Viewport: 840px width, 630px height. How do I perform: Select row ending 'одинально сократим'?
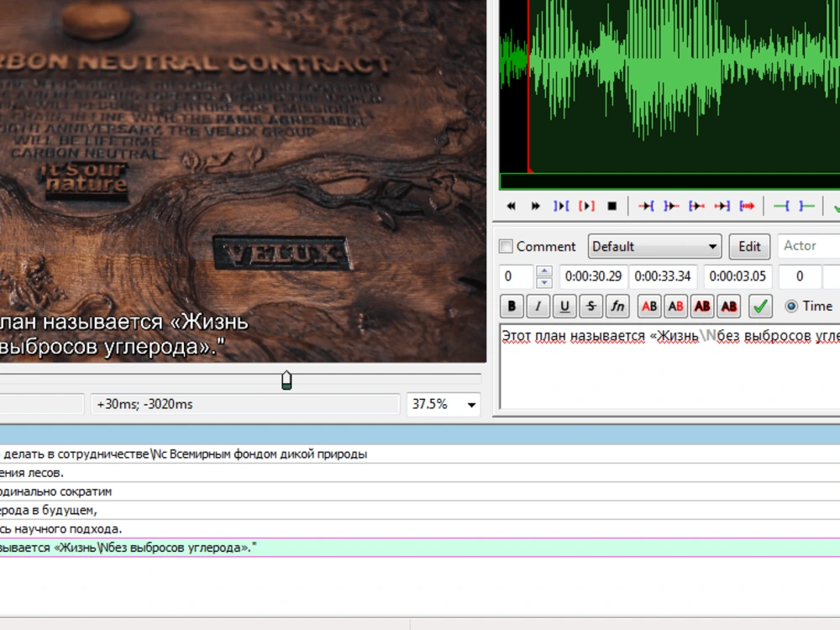pos(420,491)
